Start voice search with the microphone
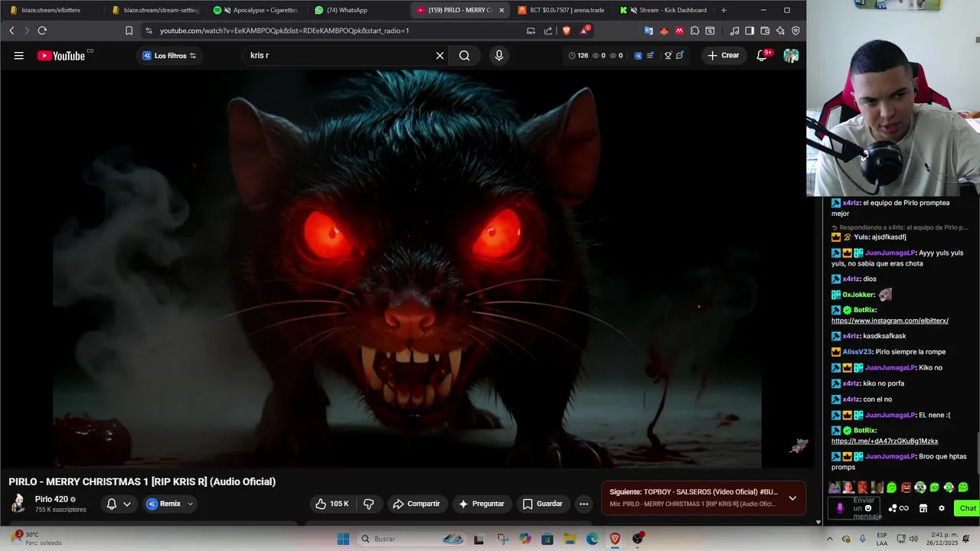 pos(499,55)
